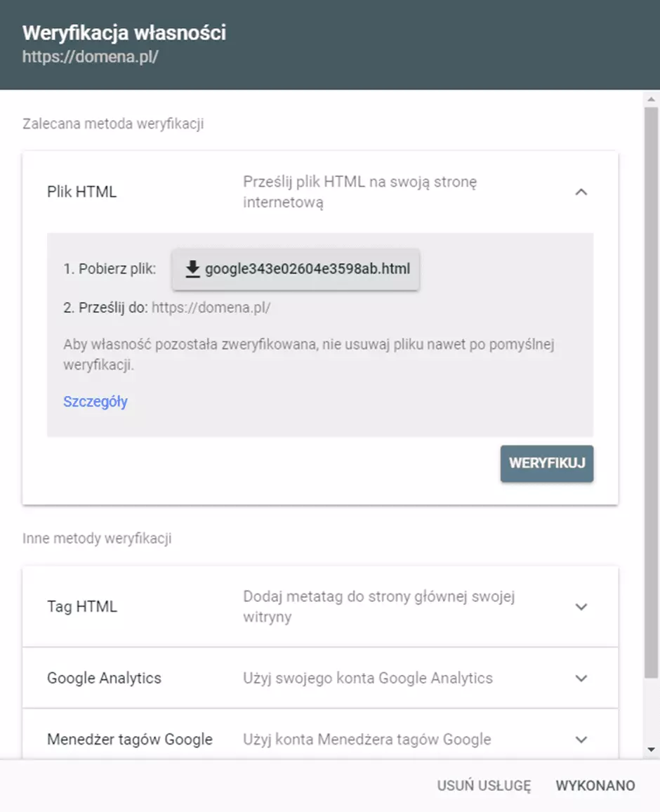Click the download icon beside google343e02604e3598ab.html
Viewport: 660px width, 812px height.
(192, 269)
